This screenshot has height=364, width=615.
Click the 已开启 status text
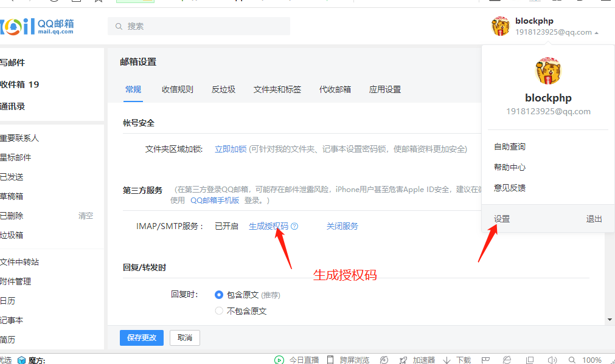(x=226, y=226)
